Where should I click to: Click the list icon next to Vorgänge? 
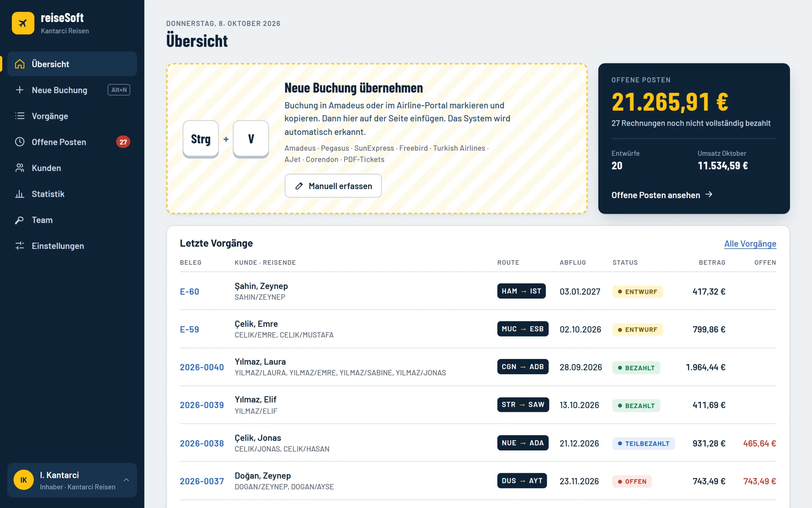click(20, 116)
